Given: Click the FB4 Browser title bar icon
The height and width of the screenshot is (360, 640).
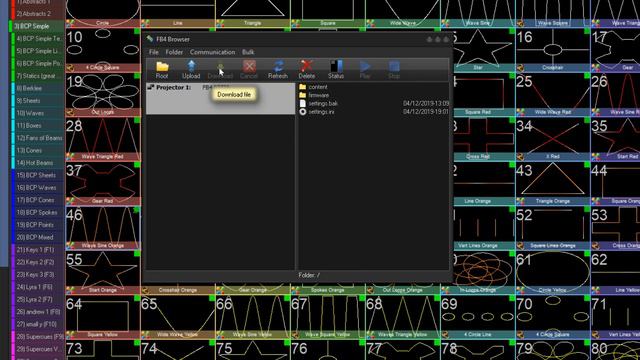Looking at the screenshot, I should click(x=150, y=39).
